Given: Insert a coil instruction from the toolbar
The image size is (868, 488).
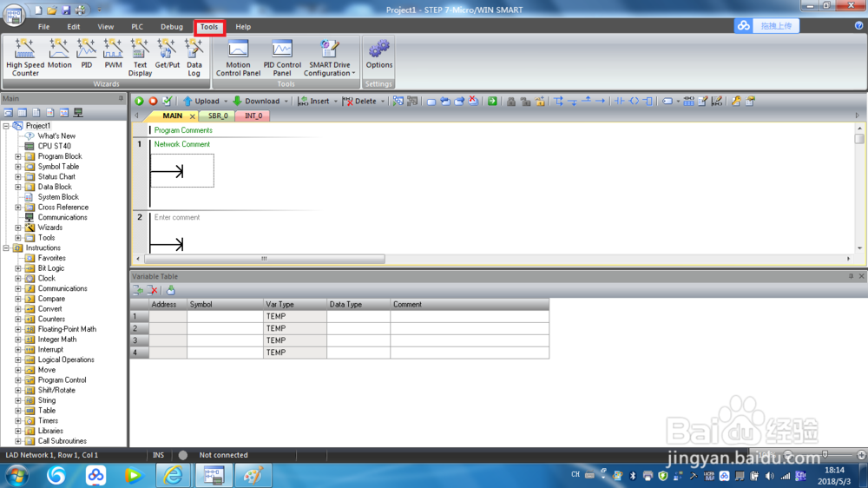Looking at the screenshot, I should [634, 101].
